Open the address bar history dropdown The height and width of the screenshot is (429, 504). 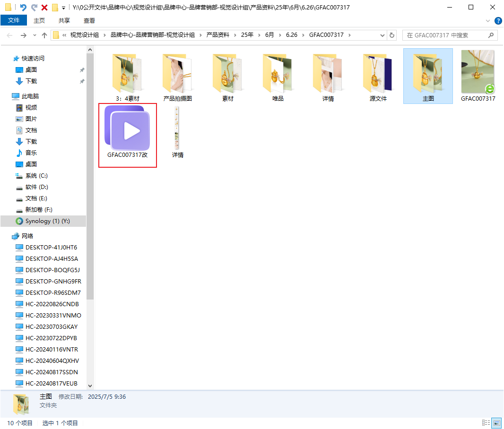click(x=382, y=35)
